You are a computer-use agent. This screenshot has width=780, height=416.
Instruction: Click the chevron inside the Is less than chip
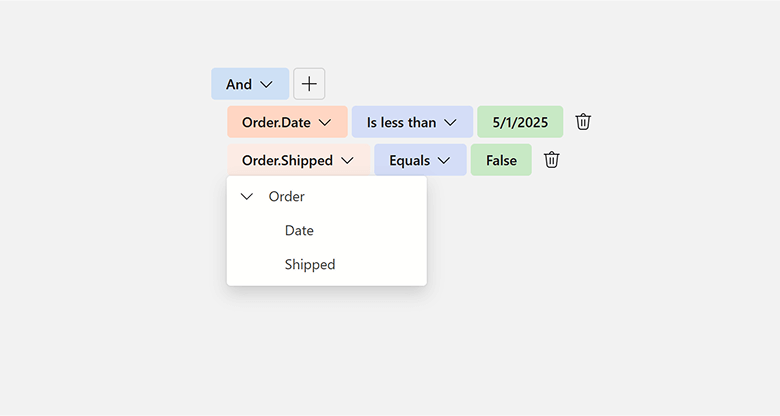pos(450,122)
